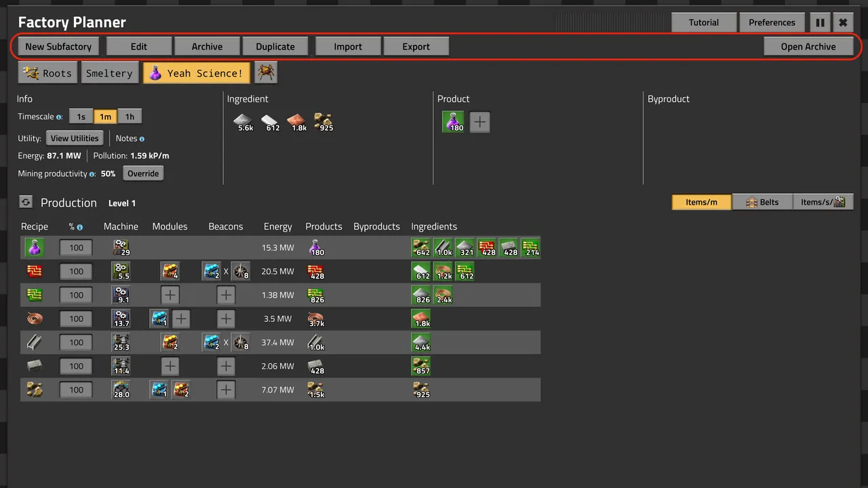868x488 pixels.
Task: Click the 4.4k iron ore ingredient icon
Action: (421, 342)
